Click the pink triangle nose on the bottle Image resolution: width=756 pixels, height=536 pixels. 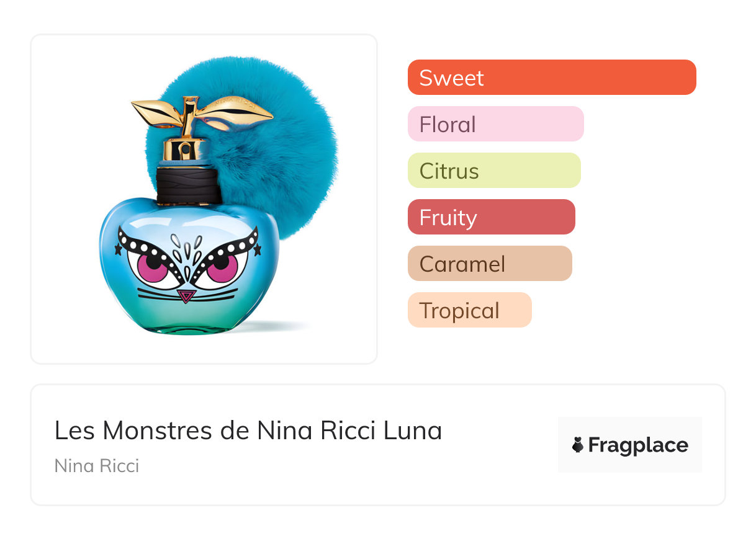point(185,295)
